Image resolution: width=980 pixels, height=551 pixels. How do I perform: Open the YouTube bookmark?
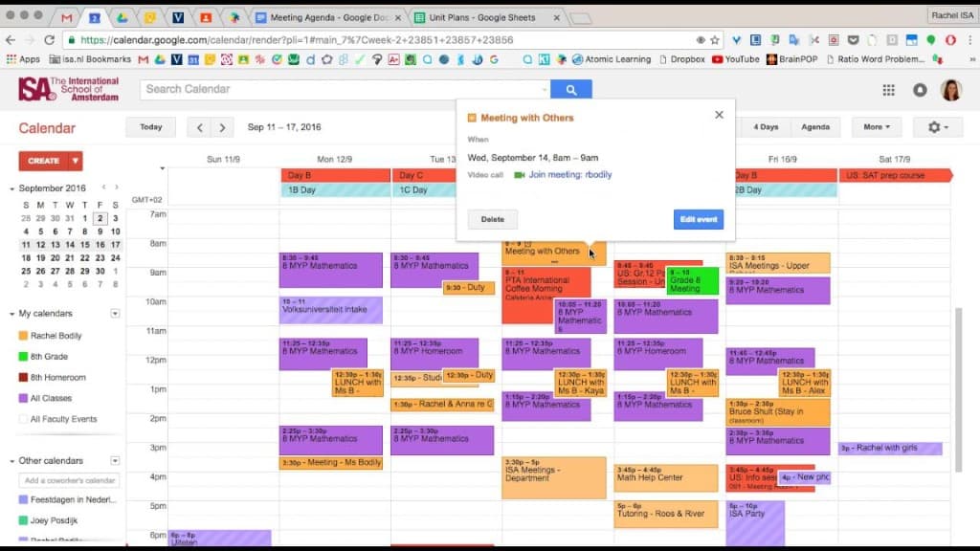[x=736, y=59]
